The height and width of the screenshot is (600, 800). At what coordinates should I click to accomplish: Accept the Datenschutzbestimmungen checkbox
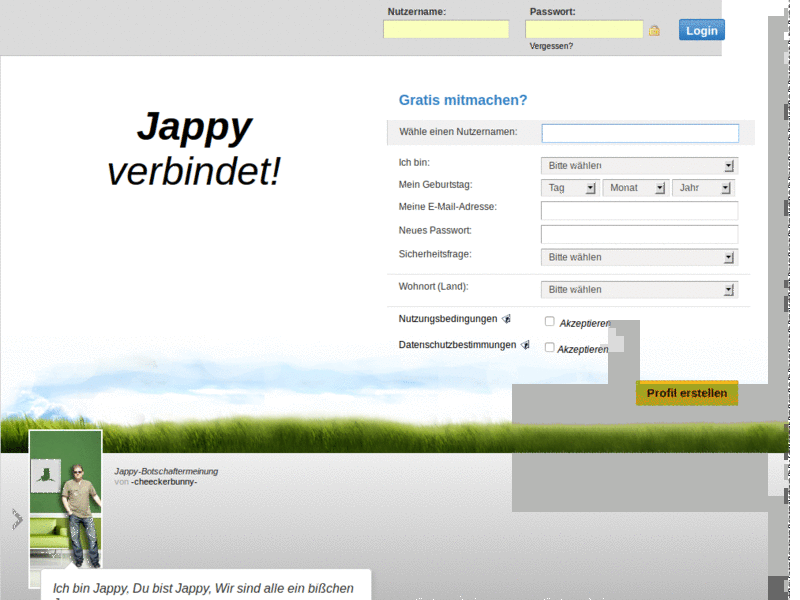click(x=549, y=347)
